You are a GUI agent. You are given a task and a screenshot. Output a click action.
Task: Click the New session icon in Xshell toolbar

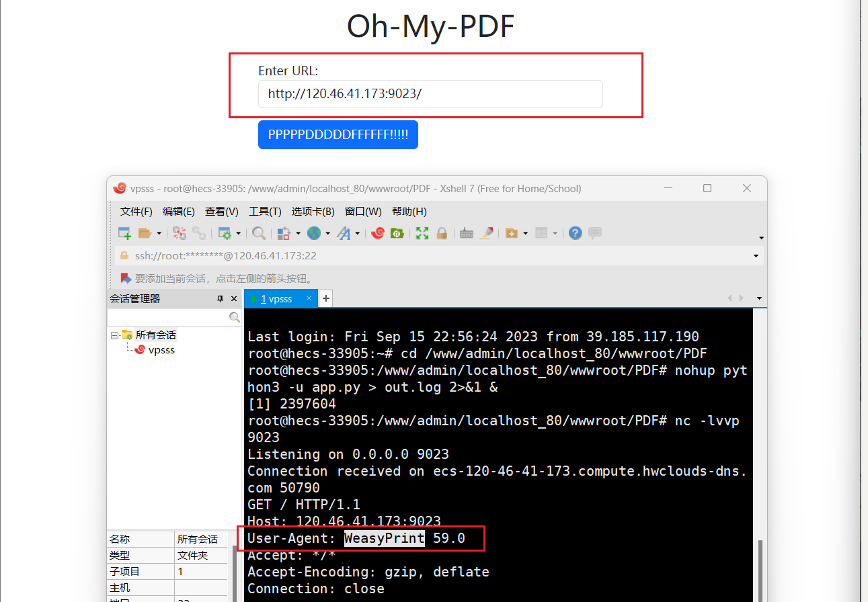click(x=124, y=233)
